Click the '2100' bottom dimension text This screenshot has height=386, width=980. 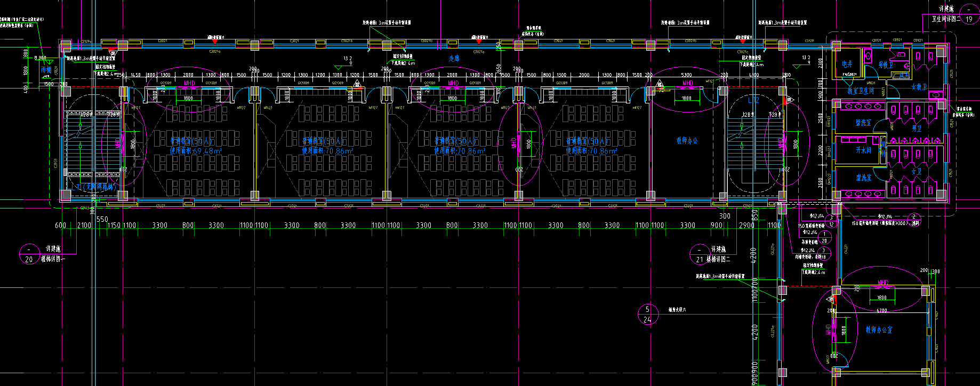click(x=84, y=226)
